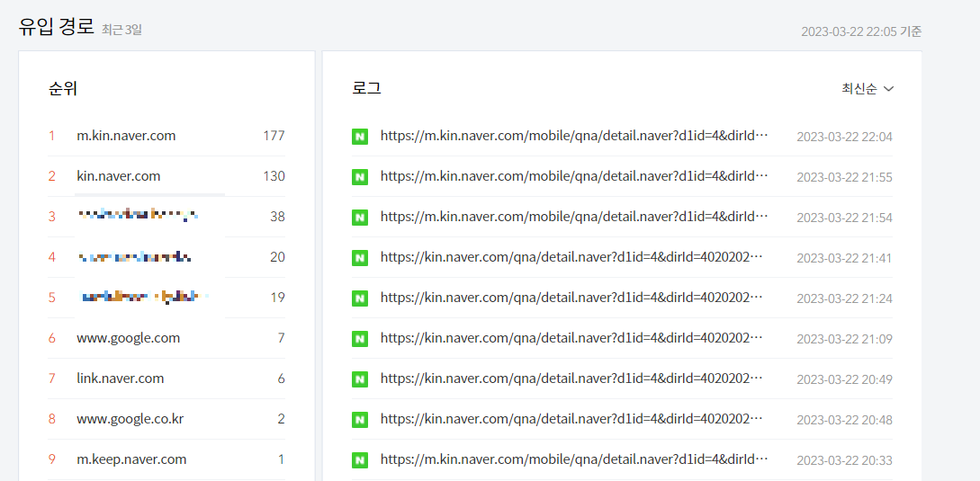Open log URL from 21:54
980x481 pixels.
[x=574, y=217]
